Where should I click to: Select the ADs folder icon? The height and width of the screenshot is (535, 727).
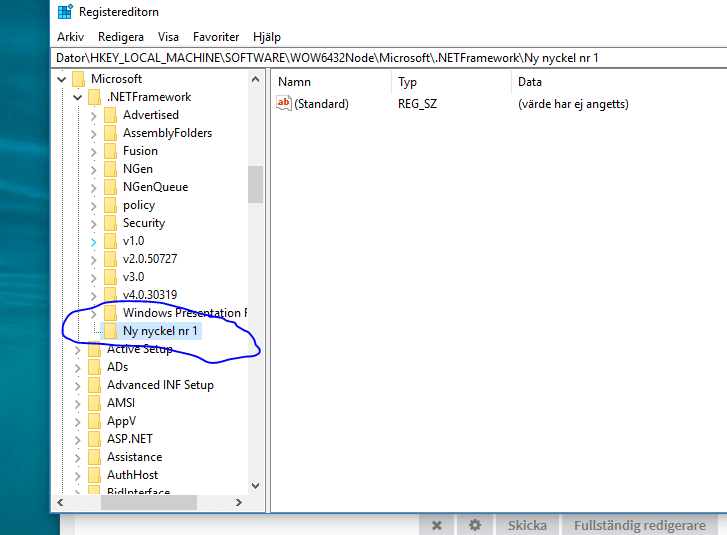[94, 367]
